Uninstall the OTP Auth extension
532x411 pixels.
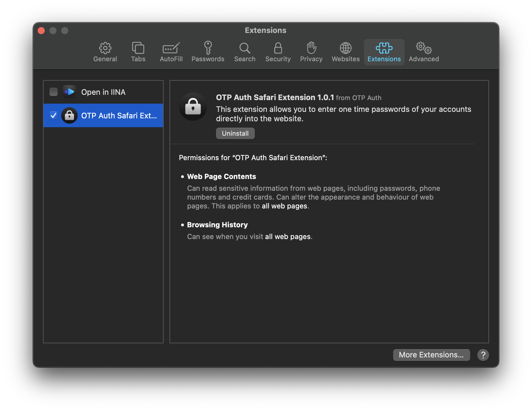click(235, 133)
